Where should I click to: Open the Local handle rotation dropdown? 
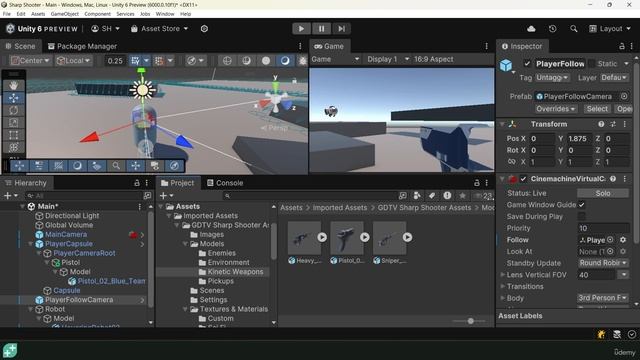tap(73, 60)
